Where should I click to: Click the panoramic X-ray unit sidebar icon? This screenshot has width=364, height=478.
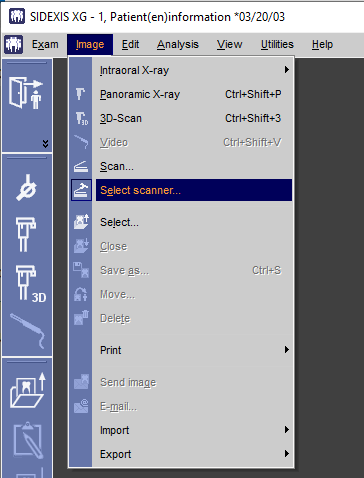[26, 234]
